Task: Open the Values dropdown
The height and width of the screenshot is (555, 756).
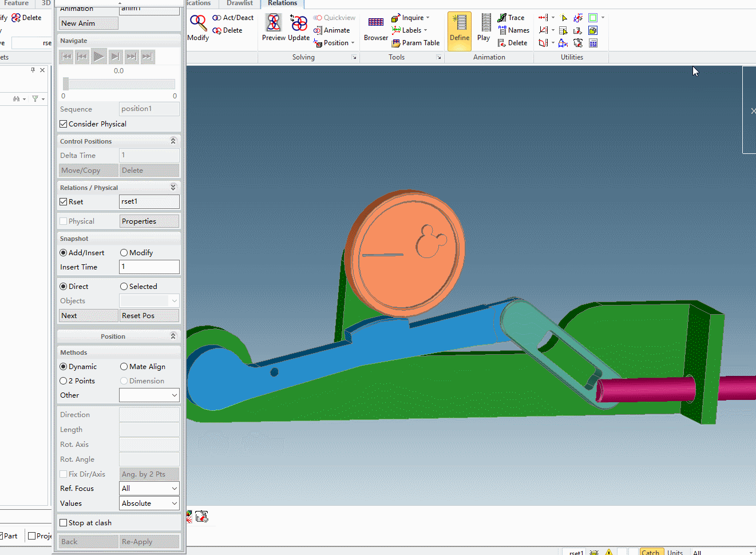Action: [149, 503]
